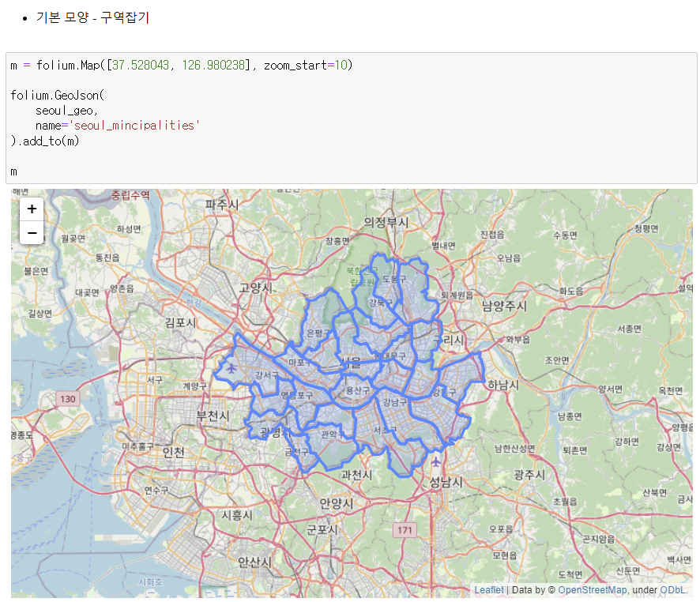
Task: Click the airport plane icon near 성남시
Action: [435, 462]
